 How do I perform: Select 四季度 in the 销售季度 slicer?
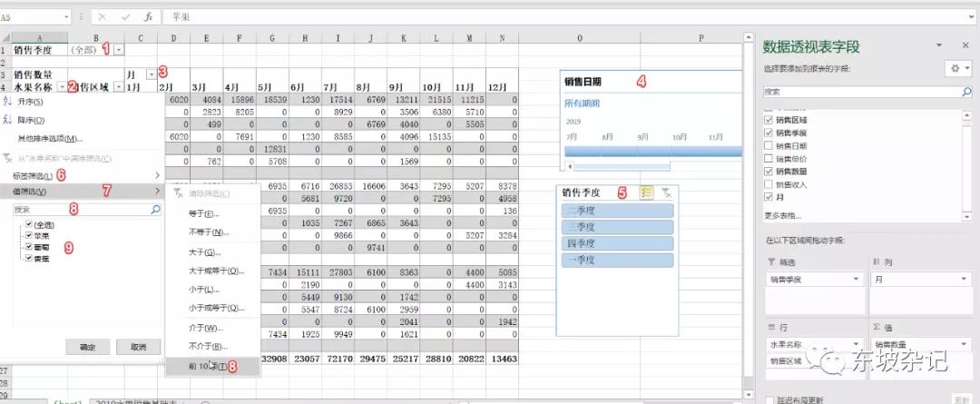point(618,243)
